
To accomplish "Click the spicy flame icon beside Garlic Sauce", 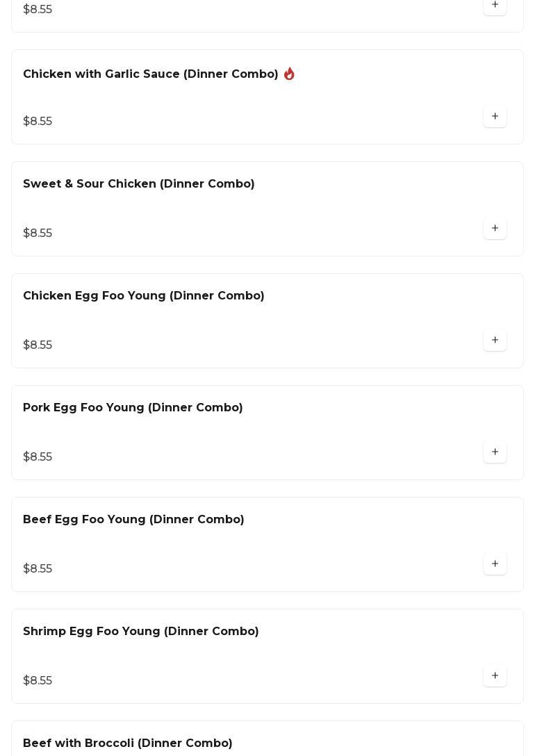I will click(x=289, y=74).
